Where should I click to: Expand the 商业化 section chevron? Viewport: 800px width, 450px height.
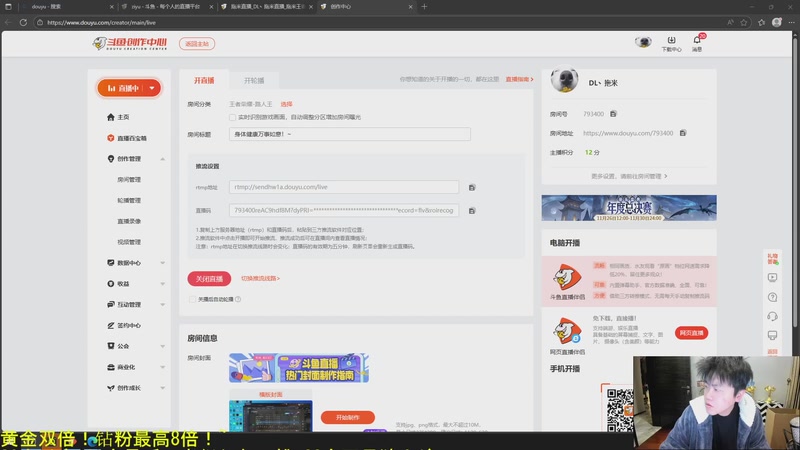coord(162,367)
